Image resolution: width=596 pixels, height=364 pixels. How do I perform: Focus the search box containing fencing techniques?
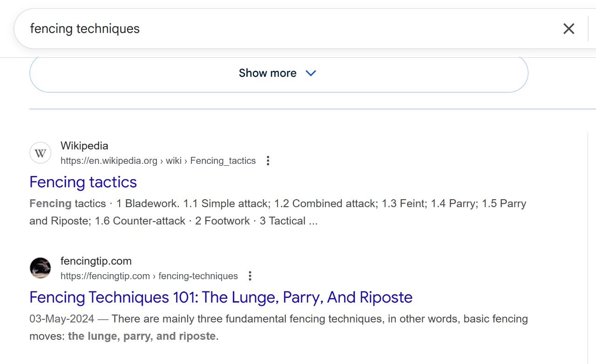(x=279, y=29)
